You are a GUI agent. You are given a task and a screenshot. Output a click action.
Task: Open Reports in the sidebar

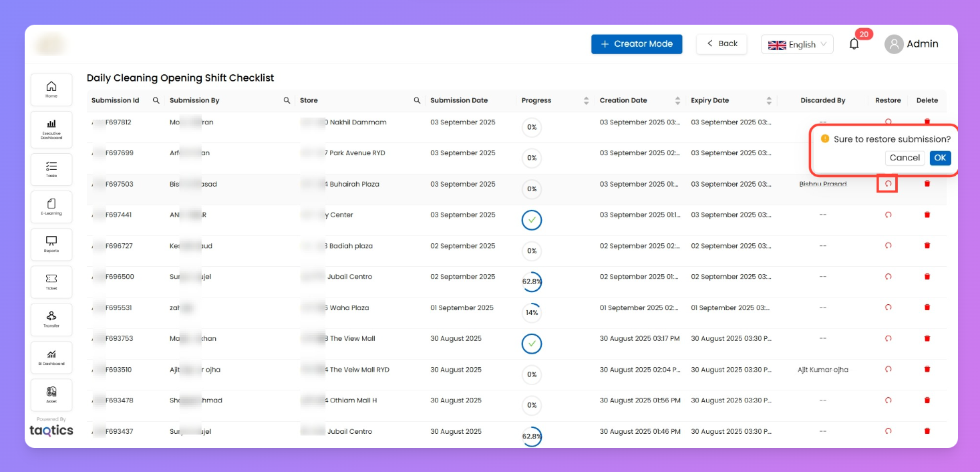tap(51, 243)
